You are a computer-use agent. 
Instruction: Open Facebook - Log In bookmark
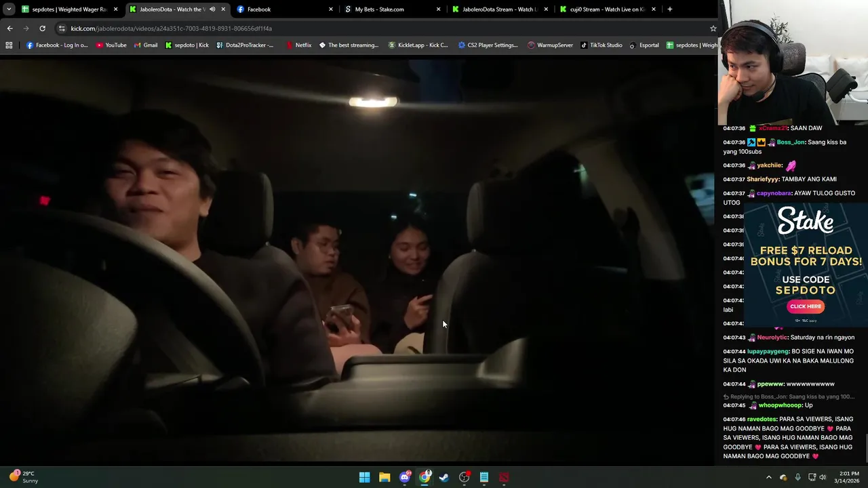pyautogui.click(x=57, y=45)
